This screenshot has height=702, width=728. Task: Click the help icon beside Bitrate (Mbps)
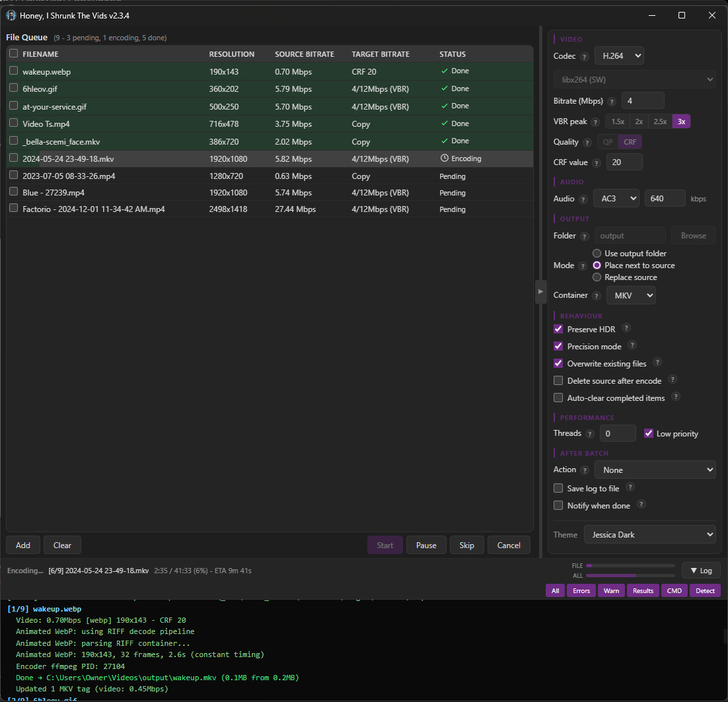[611, 102]
